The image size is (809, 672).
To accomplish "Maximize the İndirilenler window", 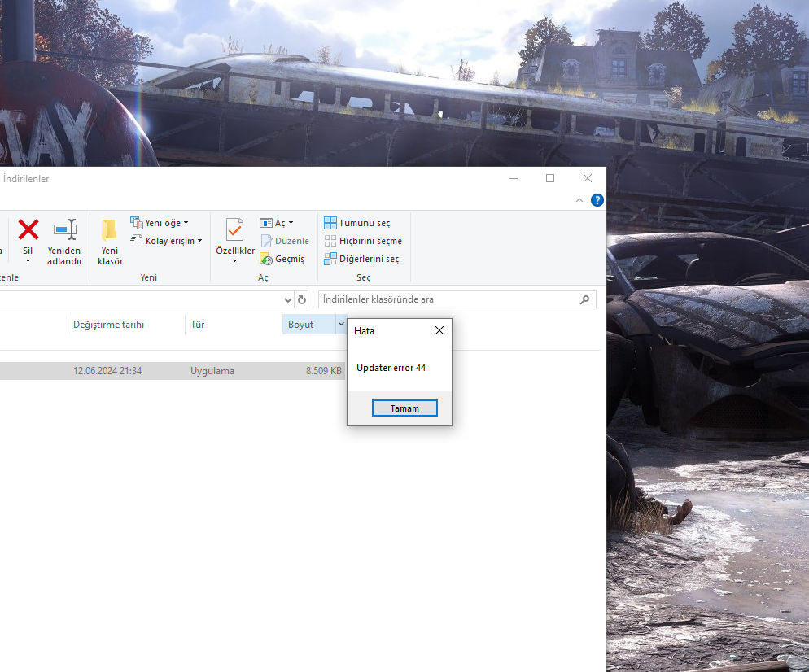I will click(x=550, y=178).
